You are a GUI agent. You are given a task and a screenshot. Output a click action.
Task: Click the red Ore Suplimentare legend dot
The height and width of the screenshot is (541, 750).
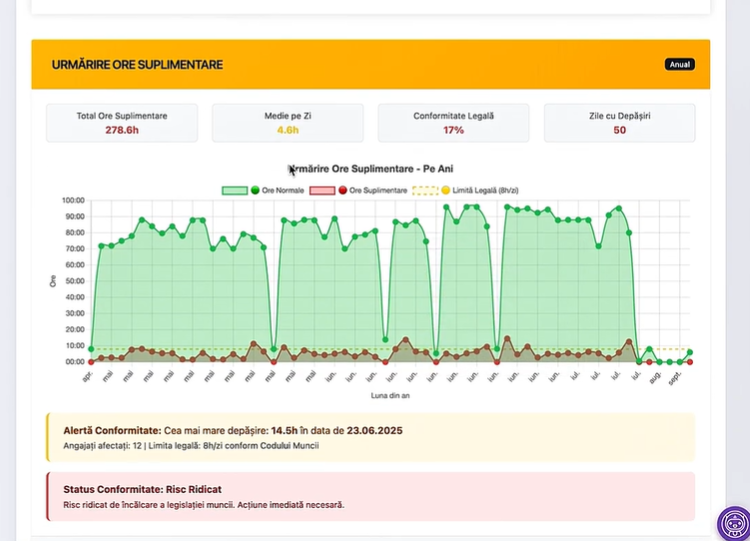coord(343,190)
